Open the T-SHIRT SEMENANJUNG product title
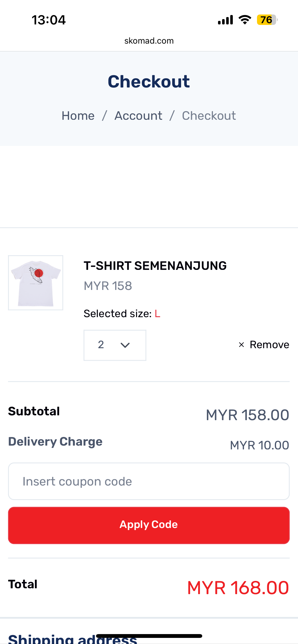 [155, 266]
